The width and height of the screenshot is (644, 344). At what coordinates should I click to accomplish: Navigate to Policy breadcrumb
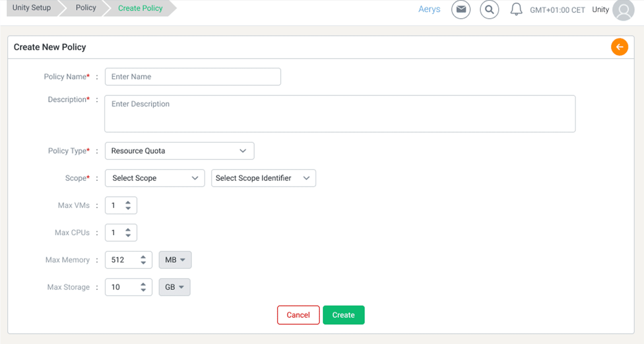pyautogui.click(x=86, y=8)
